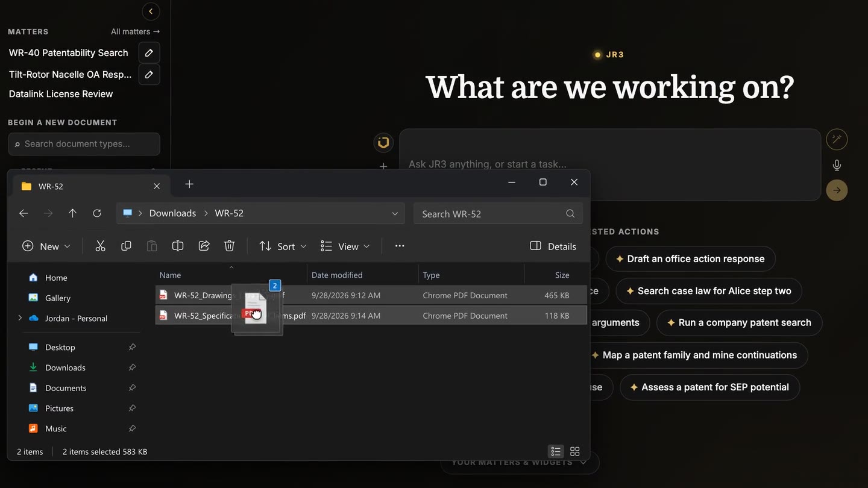Choose Assess a patent for SEP potential
Image resolution: width=868 pixels, height=488 pixels.
point(709,387)
